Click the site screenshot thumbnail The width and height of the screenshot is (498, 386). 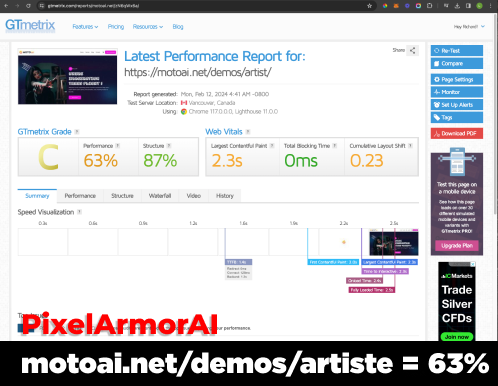pos(68,76)
